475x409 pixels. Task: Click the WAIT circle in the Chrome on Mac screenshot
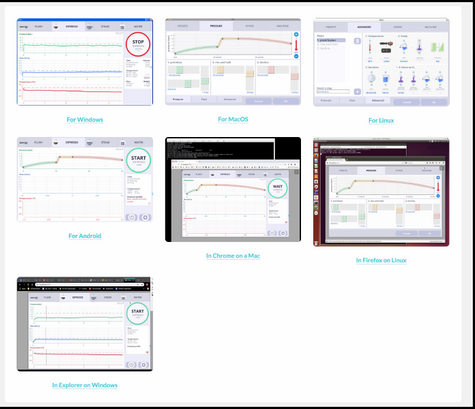pos(277,188)
